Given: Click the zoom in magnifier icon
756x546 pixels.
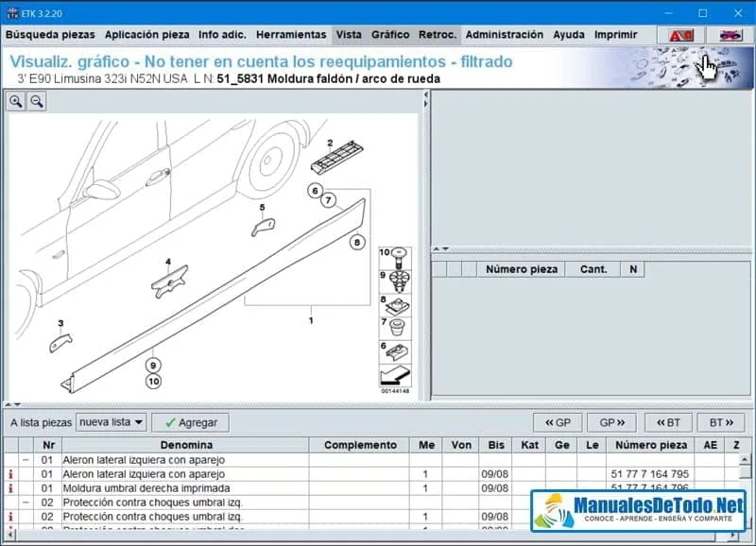Looking at the screenshot, I should tap(17, 102).
